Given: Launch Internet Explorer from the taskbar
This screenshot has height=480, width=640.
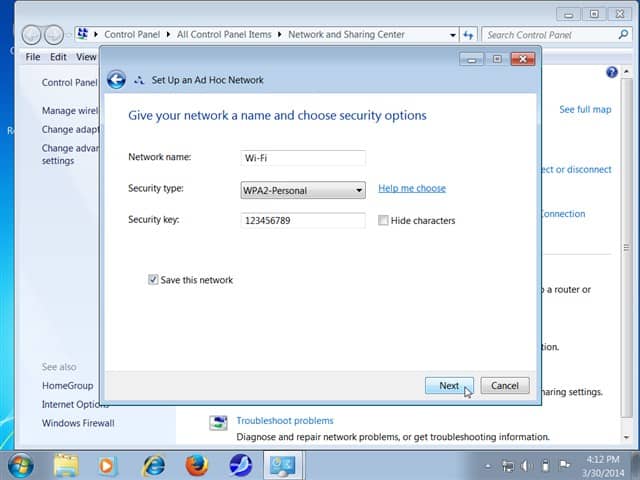Looking at the screenshot, I should pos(154,465).
